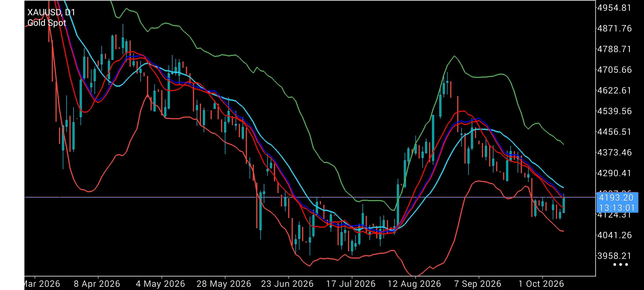644x290 pixels.
Task: Select the 17 Jul 2026 date label
Action: pyautogui.click(x=351, y=284)
